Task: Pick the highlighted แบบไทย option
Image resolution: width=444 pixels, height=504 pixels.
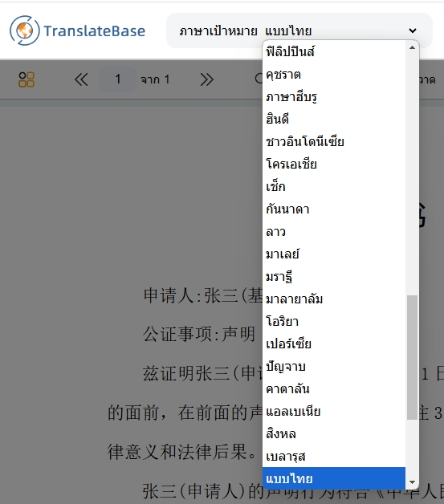Action: point(334,478)
